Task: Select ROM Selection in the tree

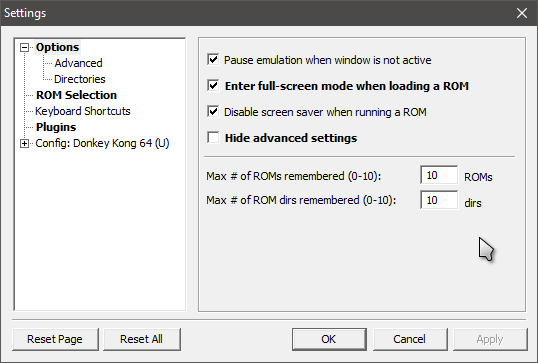Action: pyautogui.click(x=76, y=95)
